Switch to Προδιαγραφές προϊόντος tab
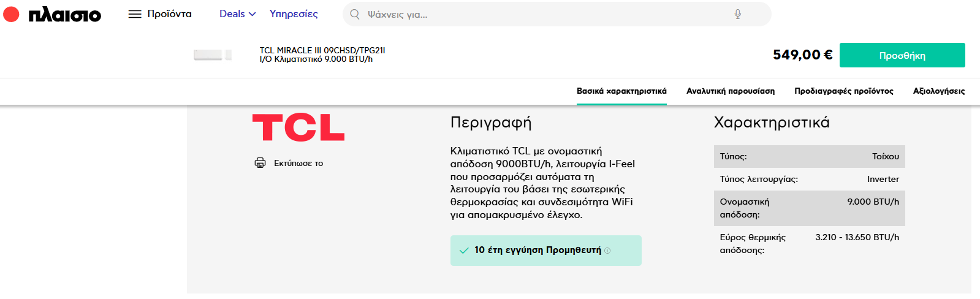980x299 pixels. [x=844, y=91]
